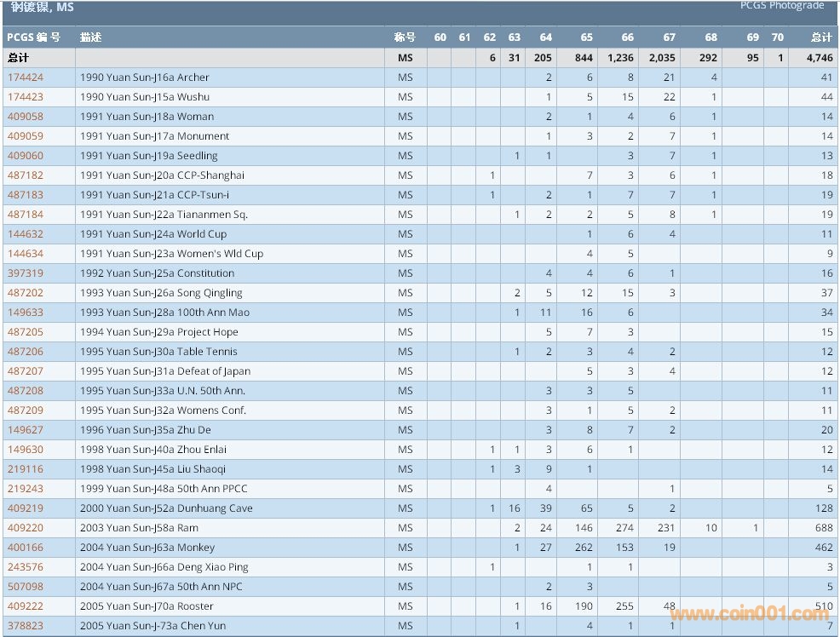Open PCGS number 174424 link
The width and height of the screenshot is (840, 637).
[x=26, y=77]
